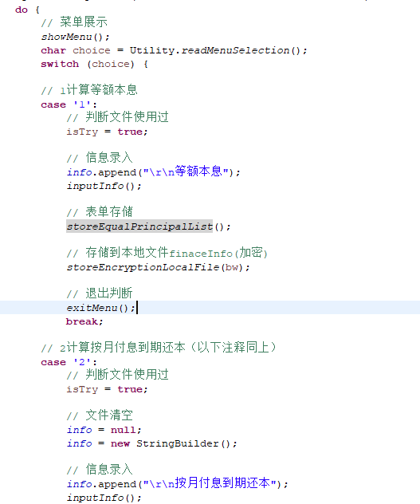Click 'isTry = true;' inside case '2'
The height and width of the screenshot is (504, 420).
[x=107, y=389]
